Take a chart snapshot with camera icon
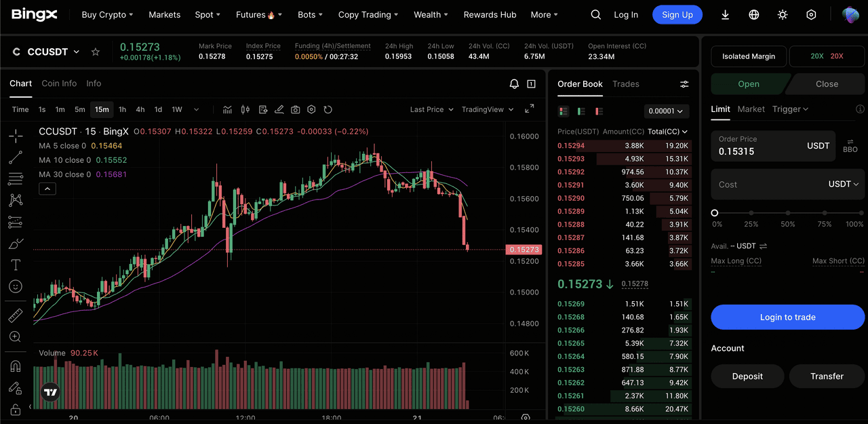The image size is (868, 424). 296,109
